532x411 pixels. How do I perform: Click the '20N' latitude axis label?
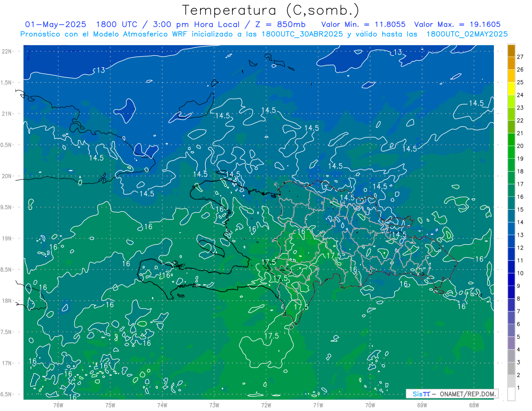(x=7, y=176)
